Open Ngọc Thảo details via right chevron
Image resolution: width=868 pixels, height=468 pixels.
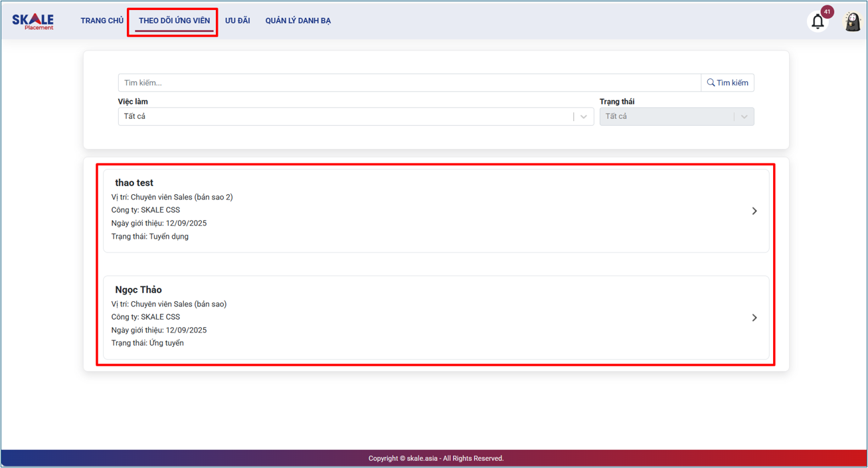pyautogui.click(x=754, y=318)
